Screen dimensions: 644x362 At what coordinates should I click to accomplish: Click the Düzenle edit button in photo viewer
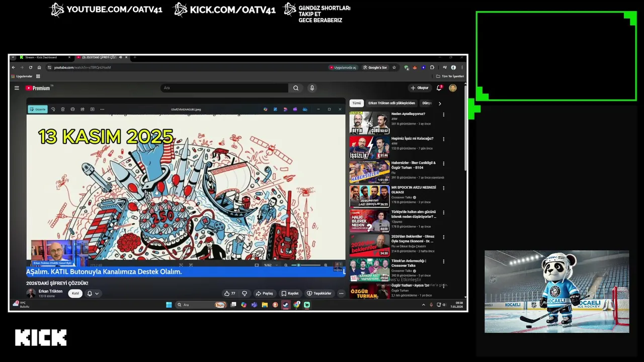[x=38, y=109]
